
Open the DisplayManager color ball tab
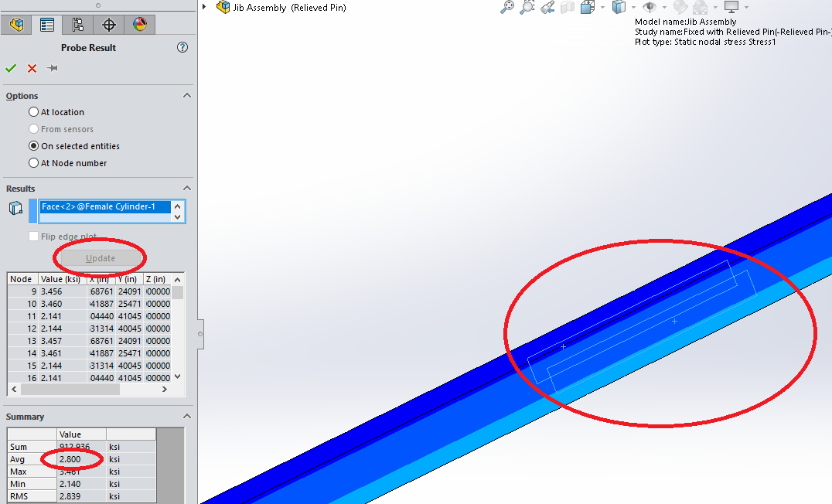point(139,25)
